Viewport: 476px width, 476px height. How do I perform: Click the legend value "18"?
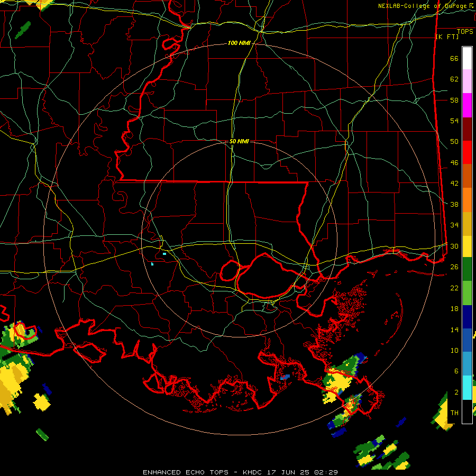454,309
